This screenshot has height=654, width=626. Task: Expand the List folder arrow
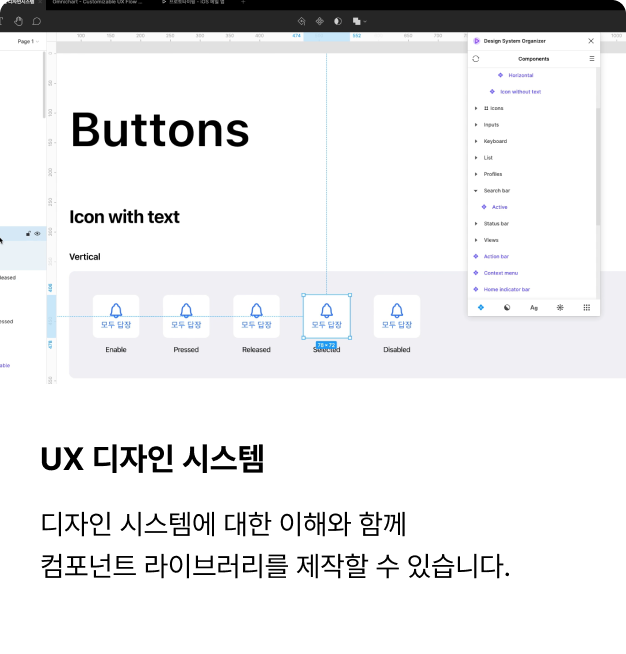[476, 158]
